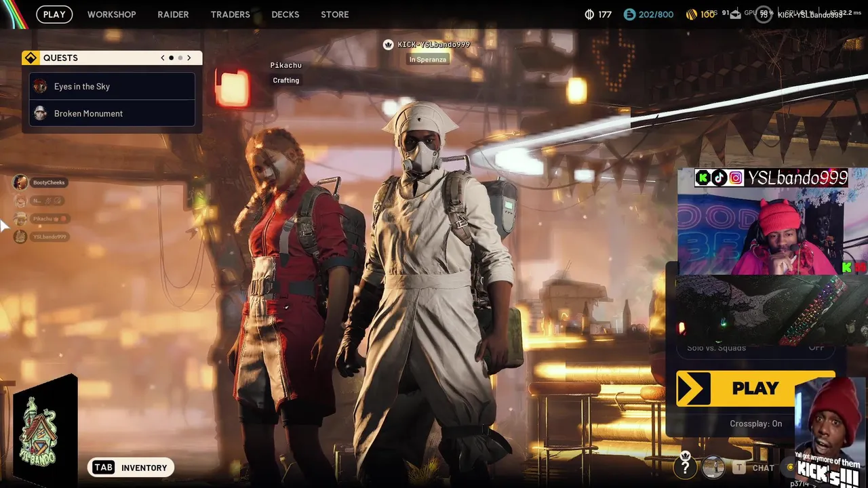Select the Pikachu name tag in party list
The image size is (868, 488).
point(50,219)
